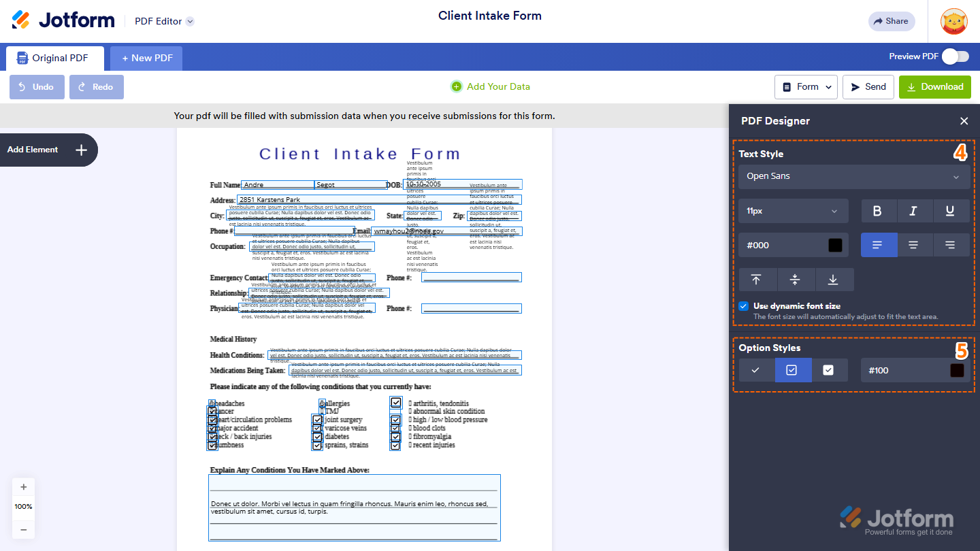The width and height of the screenshot is (980, 551).
Task: Open the user avatar menu
Action: 953,21
